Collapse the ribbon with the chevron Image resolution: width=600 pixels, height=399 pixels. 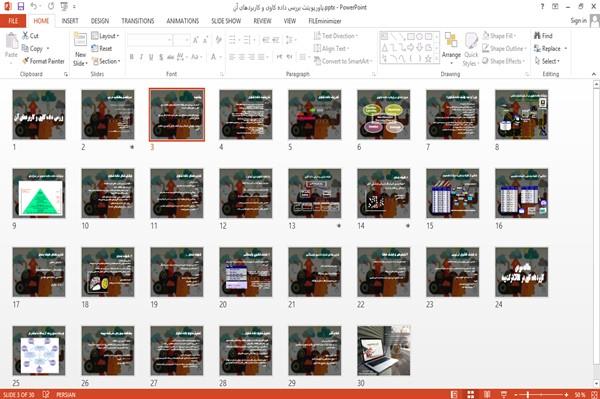(x=593, y=74)
